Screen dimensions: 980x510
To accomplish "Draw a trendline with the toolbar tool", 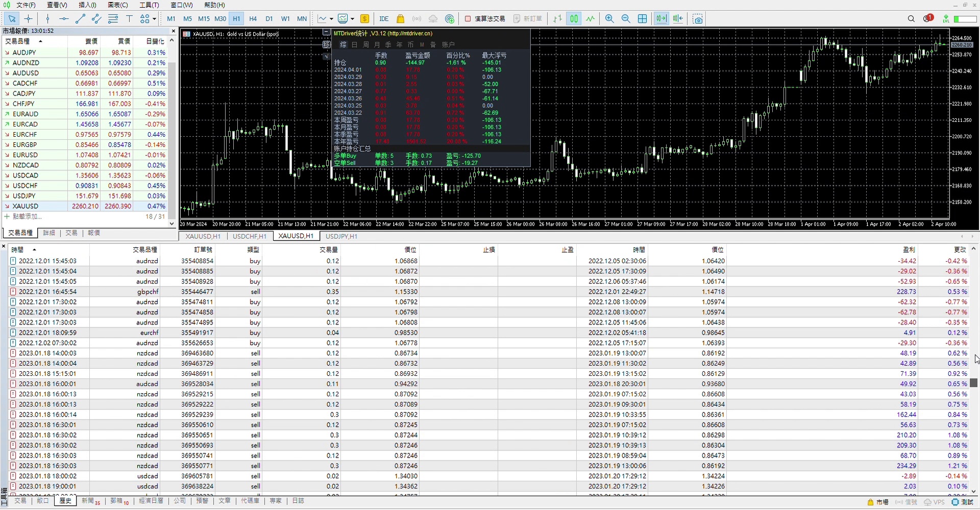I will tap(80, 19).
